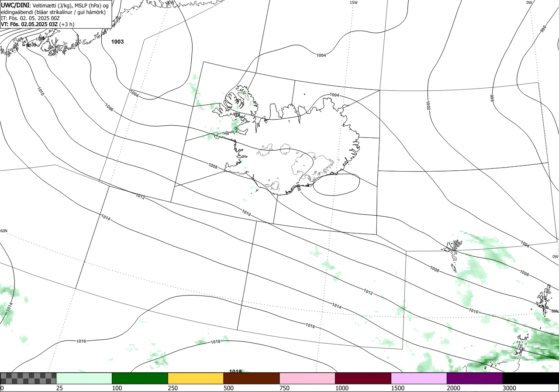Screen dimensions: 559x392
Task: Click the '15W' longitude label
Action: pyautogui.click(x=354, y=3)
